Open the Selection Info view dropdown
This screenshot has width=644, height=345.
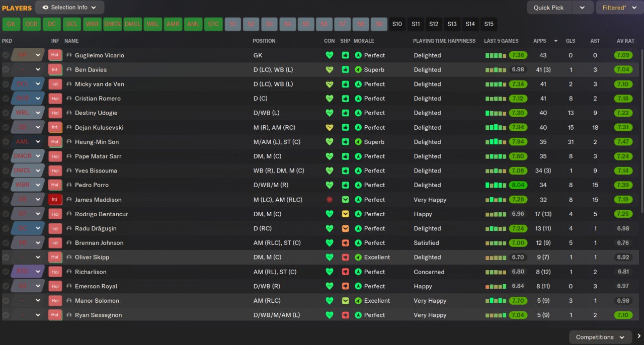70,8
